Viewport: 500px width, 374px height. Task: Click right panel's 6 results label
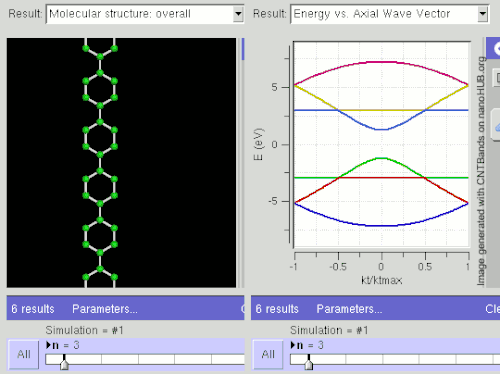click(x=277, y=309)
